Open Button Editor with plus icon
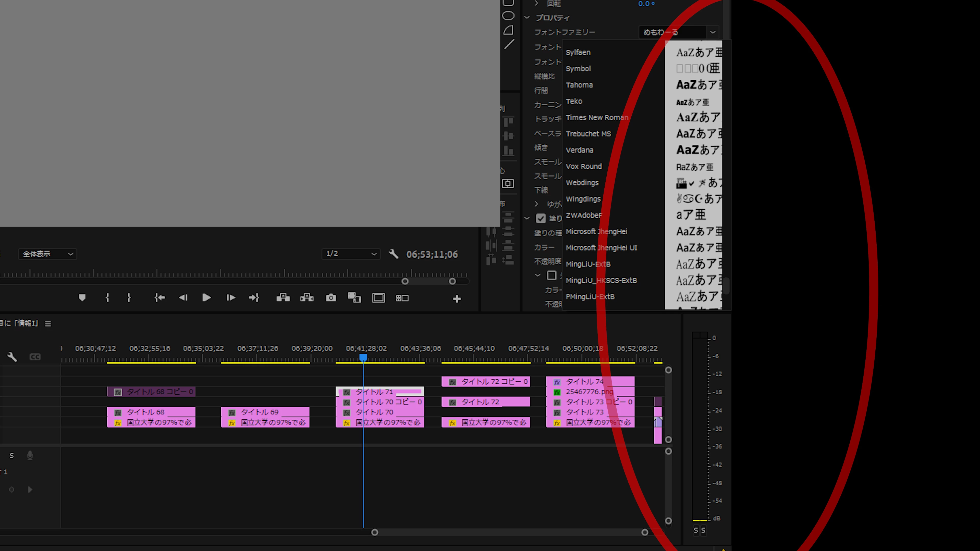Image resolution: width=980 pixels, height=551 pixels. 457,299
